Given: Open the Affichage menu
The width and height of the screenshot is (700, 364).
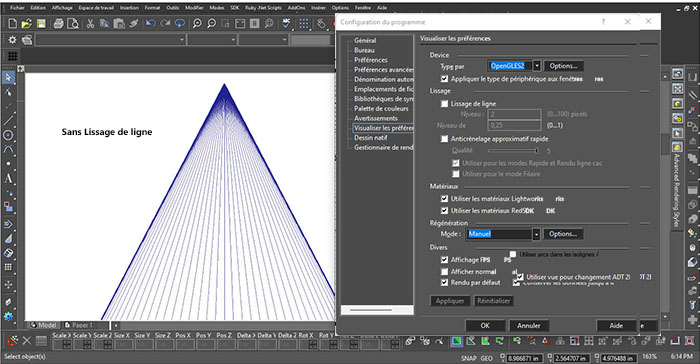Looking at the screenshot, I should 62,8.
